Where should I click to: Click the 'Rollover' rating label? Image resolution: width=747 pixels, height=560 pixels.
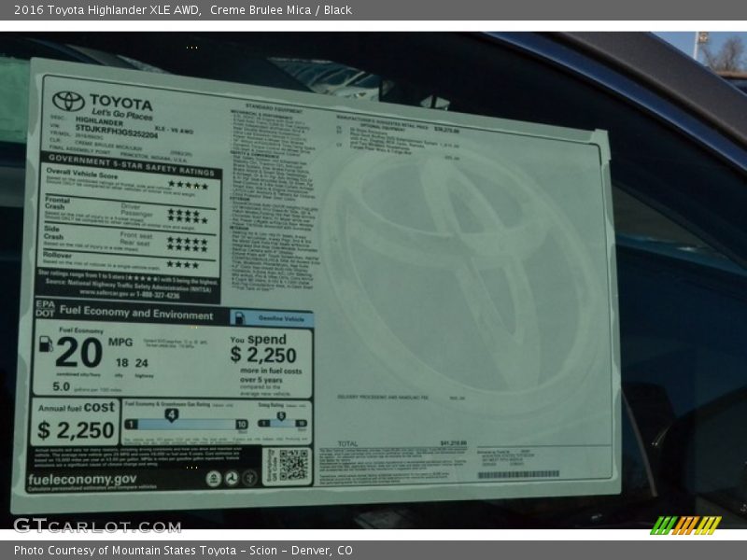tap(57, 256)
